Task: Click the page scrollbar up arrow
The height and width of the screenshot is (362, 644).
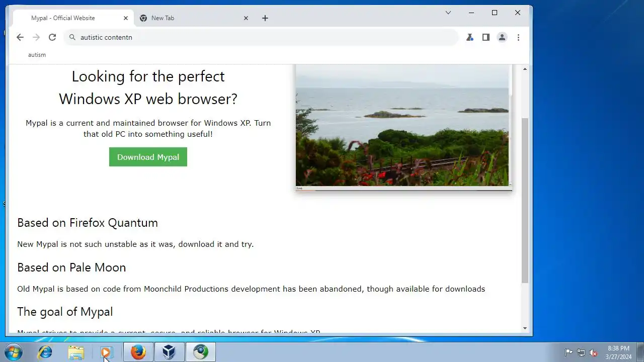Action: click(525, 69)
